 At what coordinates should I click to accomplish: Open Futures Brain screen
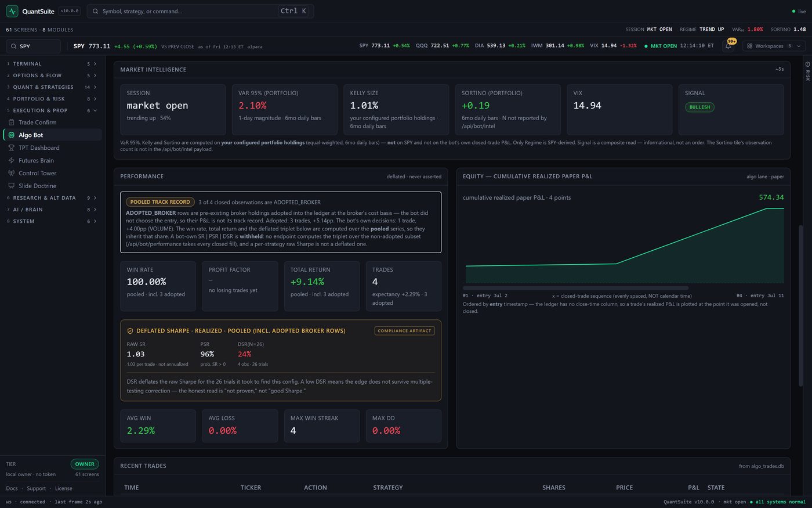pos(52,161)
